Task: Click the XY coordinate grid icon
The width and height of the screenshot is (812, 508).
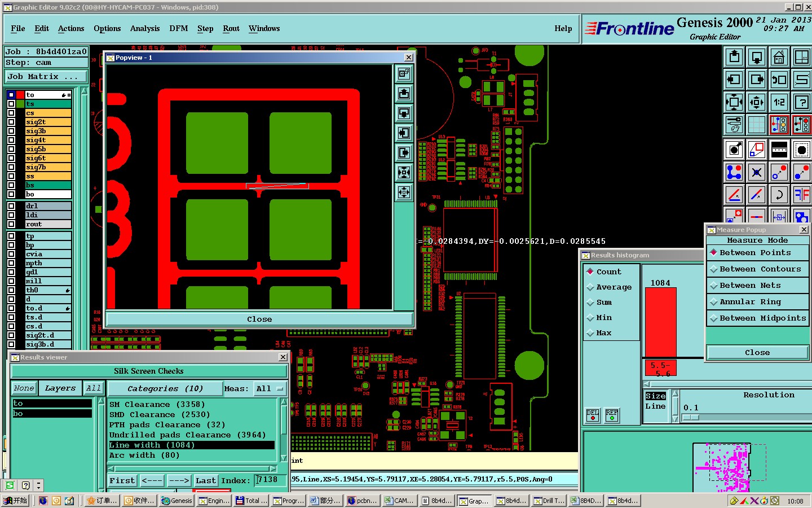Action: click(801, 57)
